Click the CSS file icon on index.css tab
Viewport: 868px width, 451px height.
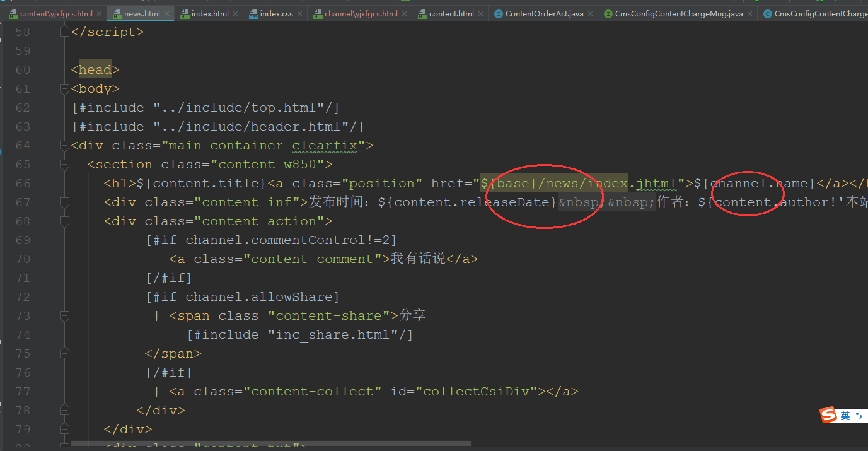253,14
